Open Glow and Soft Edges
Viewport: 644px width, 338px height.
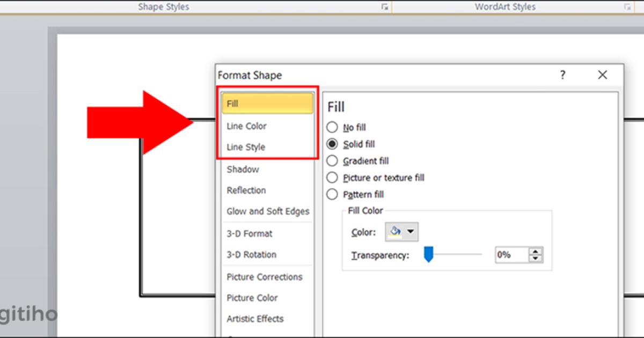pyautogui.click(x=268, y=211)
